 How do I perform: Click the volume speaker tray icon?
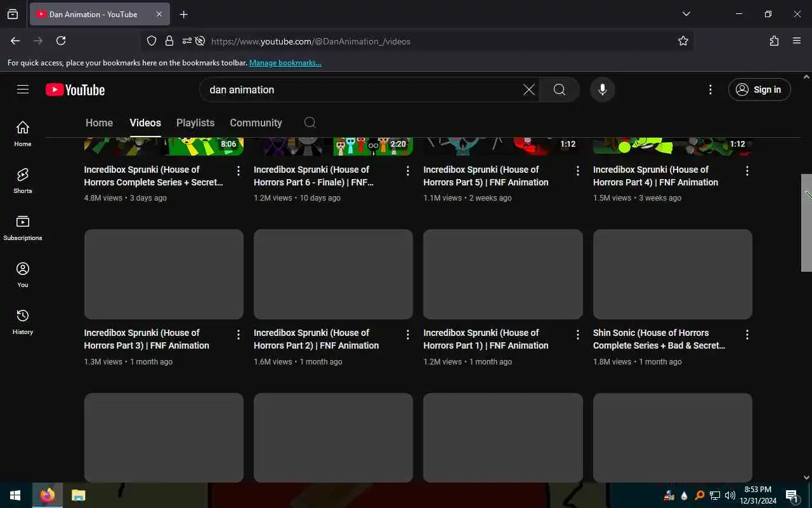[x=730, y=495]
